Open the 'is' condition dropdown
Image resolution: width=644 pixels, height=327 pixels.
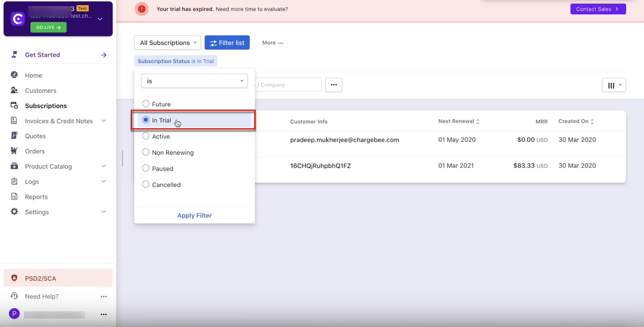point(194,81)
